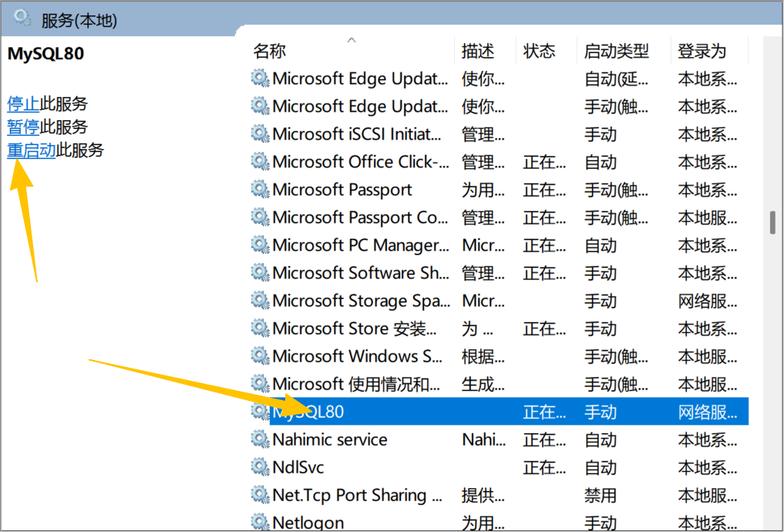Image resolution: width=784 pixels, height=532 pixels.
Task: Click gear icon of Microsoft Software Shadow service
Action: coord(260,272)
